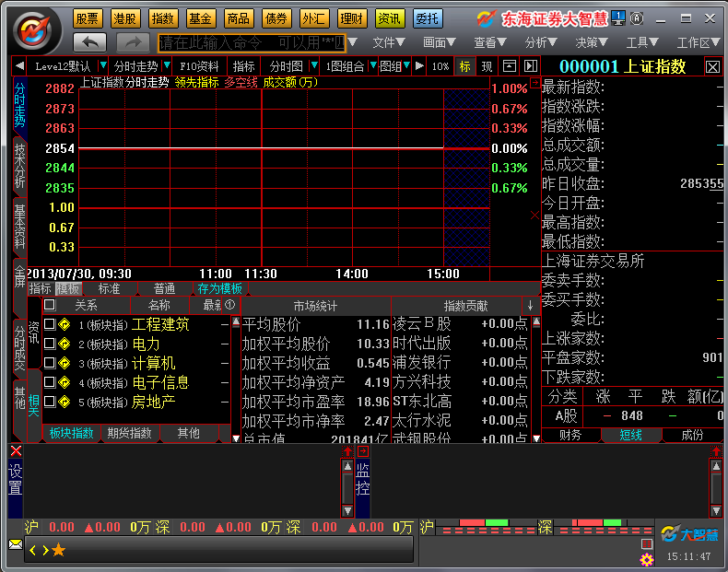Open the 分析 menu

pos(540,42)
